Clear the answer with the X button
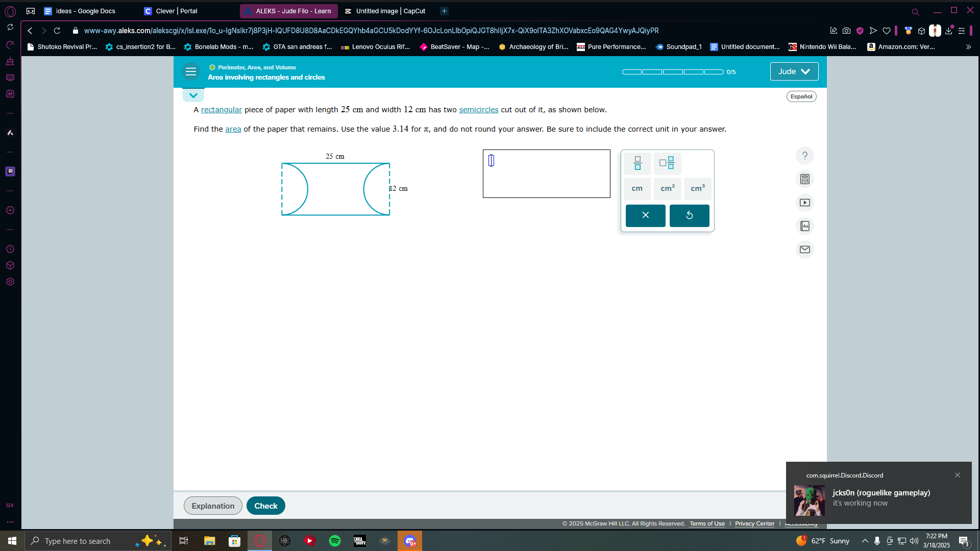This screenshot has height=551, width=980. pyautogui.click(x=645, y=215)
